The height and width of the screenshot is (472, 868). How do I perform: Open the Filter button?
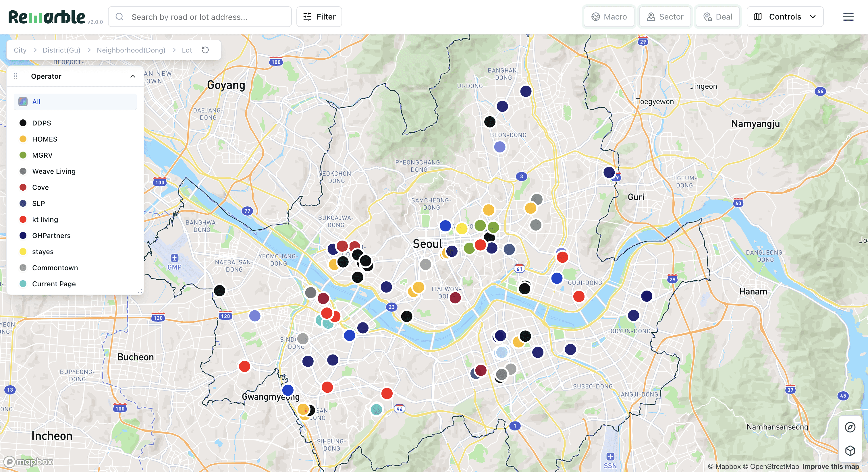point(319,17)
